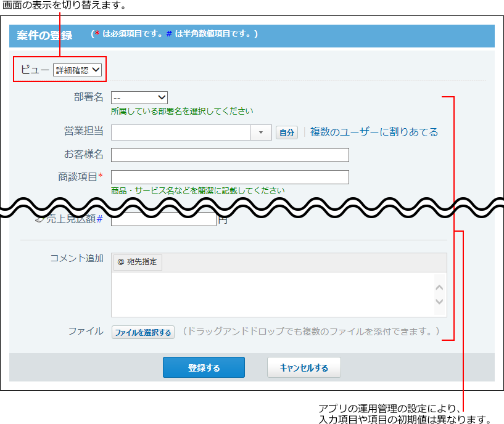Open 複数のユーザーに割りあてる link
The width and height of the screenshot is (504, 424).
point(374,132)
